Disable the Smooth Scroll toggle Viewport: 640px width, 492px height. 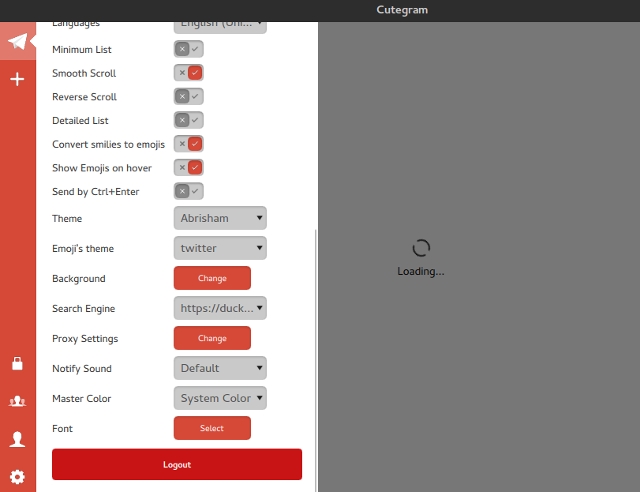(x=188, y=73)
